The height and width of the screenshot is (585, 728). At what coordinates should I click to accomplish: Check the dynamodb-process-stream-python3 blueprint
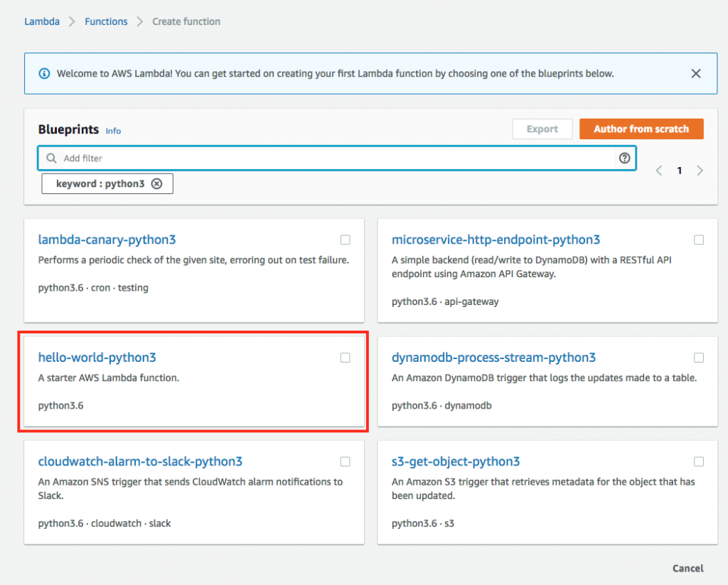pyautogui.click(x=699, y=358)
